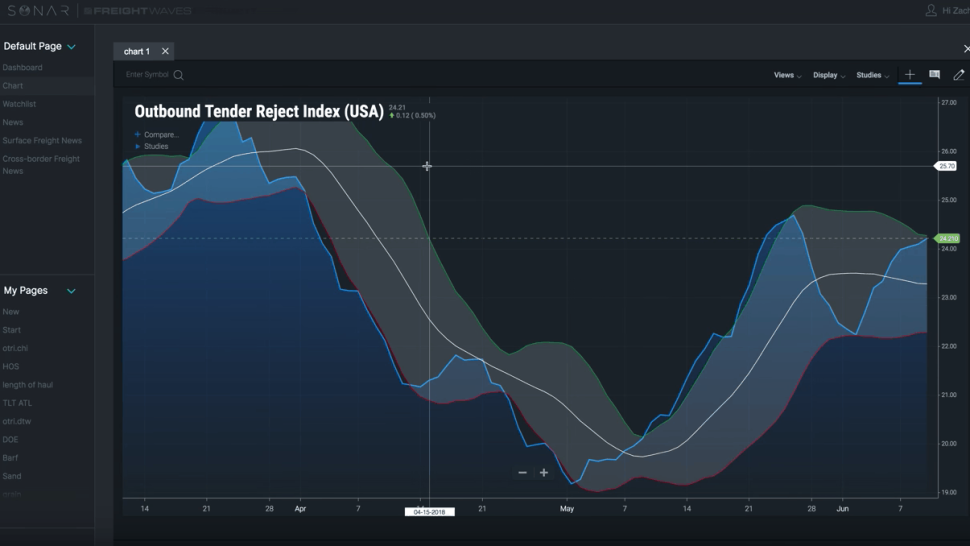Open the user profile icon
970x546 pixels.
point(930,11)
